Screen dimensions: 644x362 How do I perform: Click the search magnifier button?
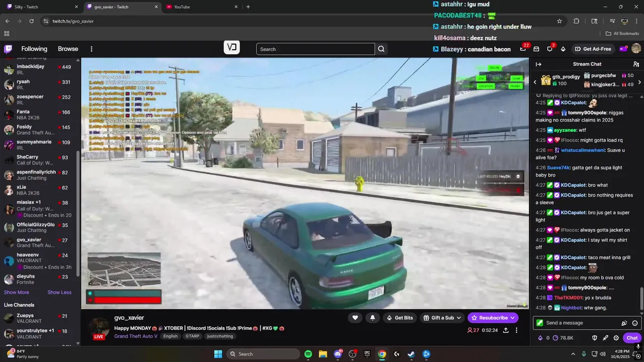point(381,49)
